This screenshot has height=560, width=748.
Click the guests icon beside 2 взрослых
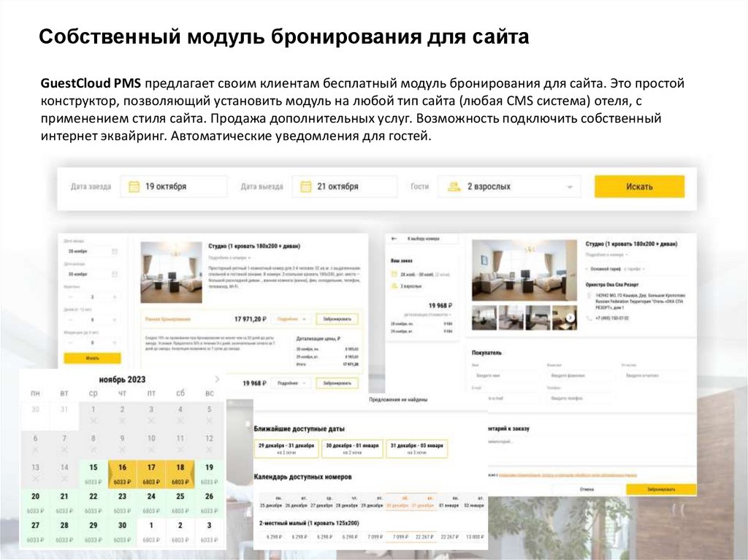pos(454,186)
